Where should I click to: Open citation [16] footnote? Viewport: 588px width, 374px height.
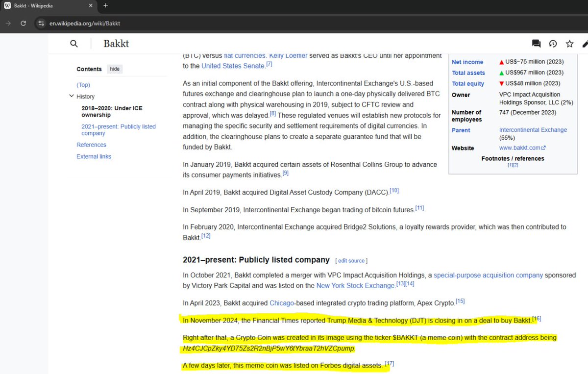click(x=537, y=319)
